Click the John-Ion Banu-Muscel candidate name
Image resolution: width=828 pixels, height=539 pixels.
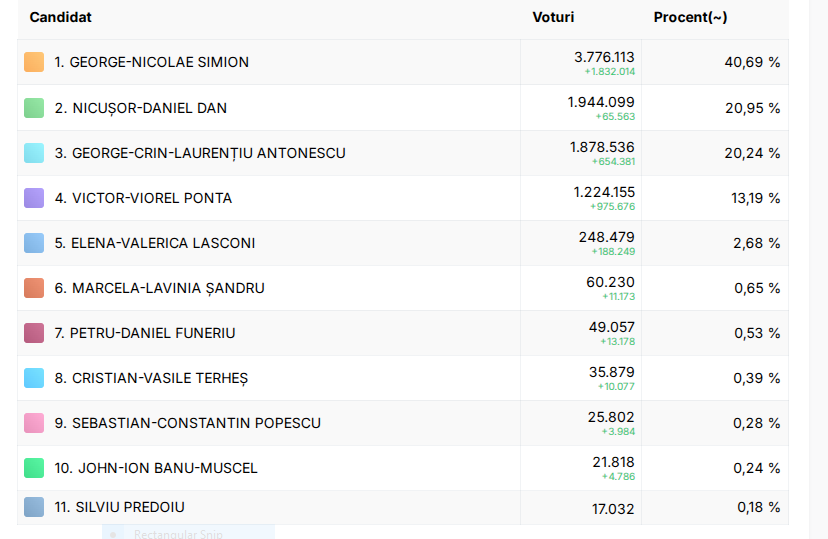coord(156,468)
